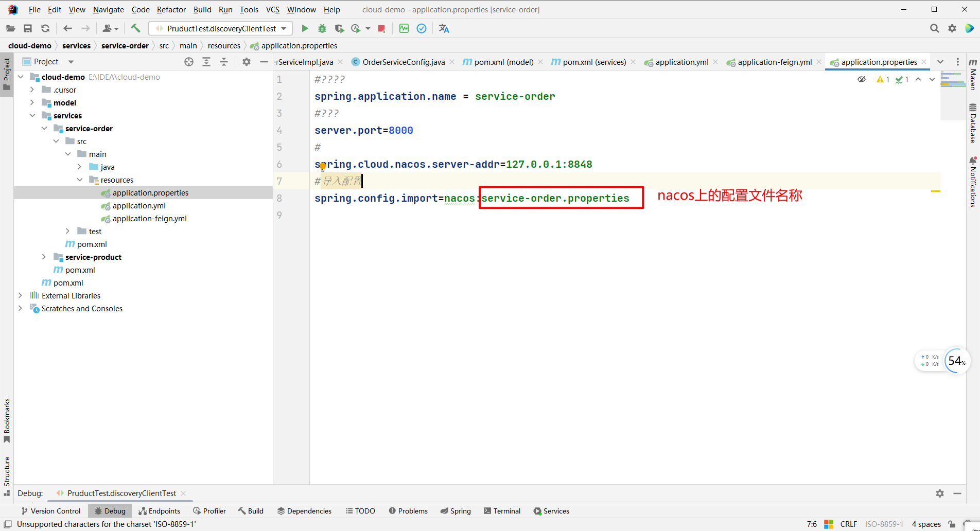Click the service-order breadcrumb in navigation bar
Screen dimensions: 980x531
pos(125,46)
